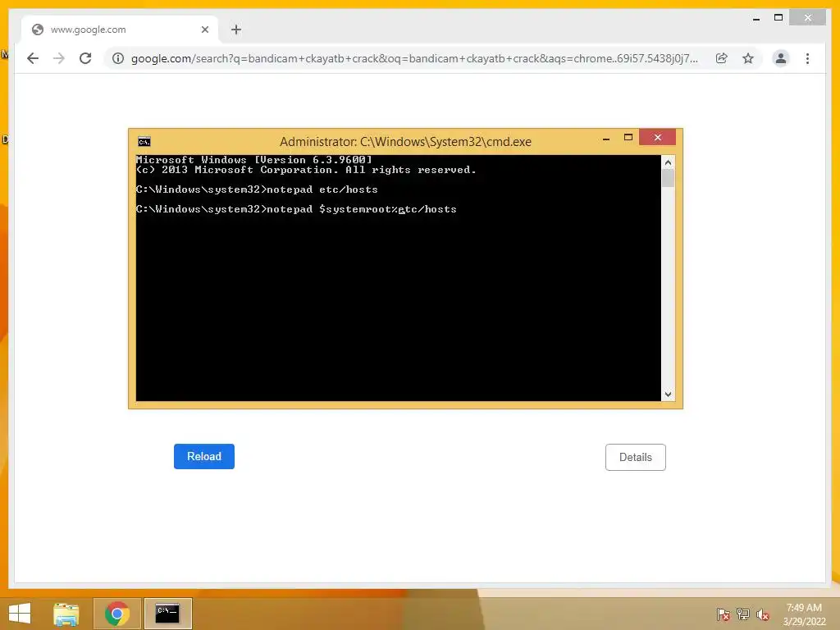The width and height of the screenshot is (840, 630).
Task: Click the taskbar clock 7:49 AM
Action: pyautogui.click(x=804, y=614)
